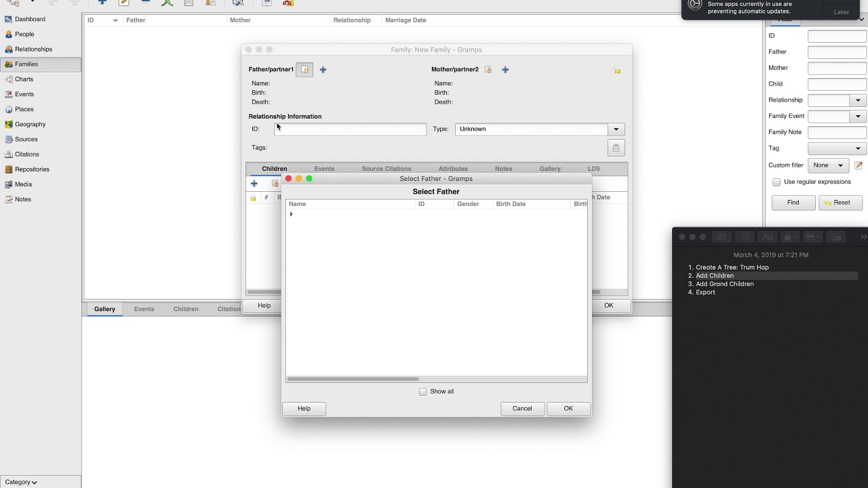Click ID column sort arrow in families list
The height and width of the screenshot is (488, 868).
click(115, 20)
